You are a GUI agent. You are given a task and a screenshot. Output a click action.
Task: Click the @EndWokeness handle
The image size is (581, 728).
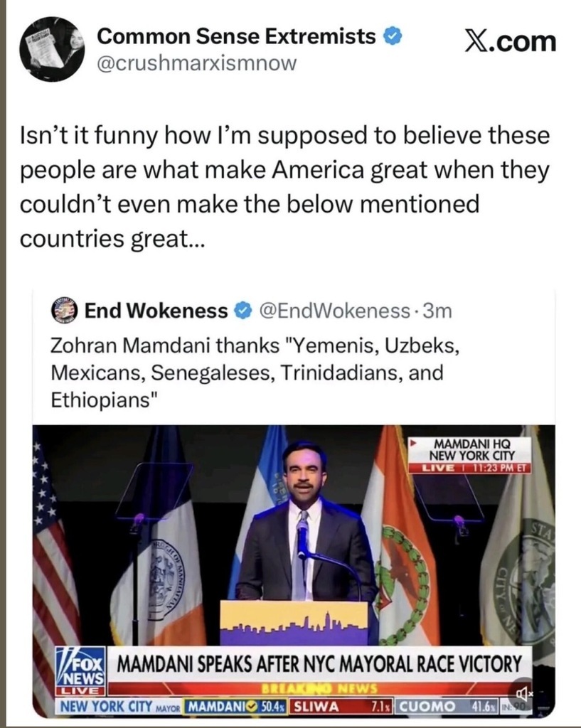[332, 311]
